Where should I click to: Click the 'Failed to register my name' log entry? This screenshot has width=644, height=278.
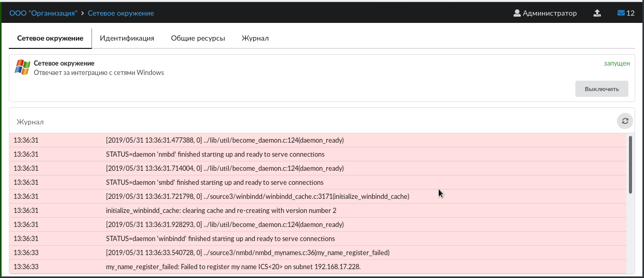click(233, 267)
